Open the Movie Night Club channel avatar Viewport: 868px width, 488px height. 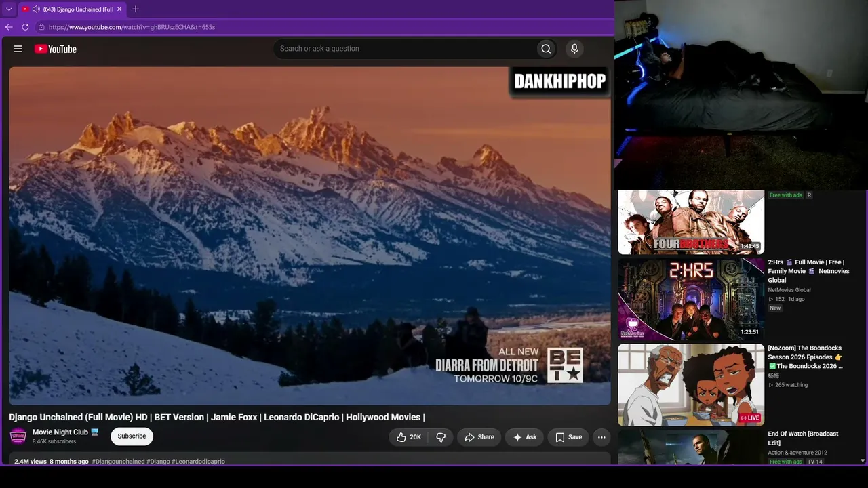click(x=18, y=436)
